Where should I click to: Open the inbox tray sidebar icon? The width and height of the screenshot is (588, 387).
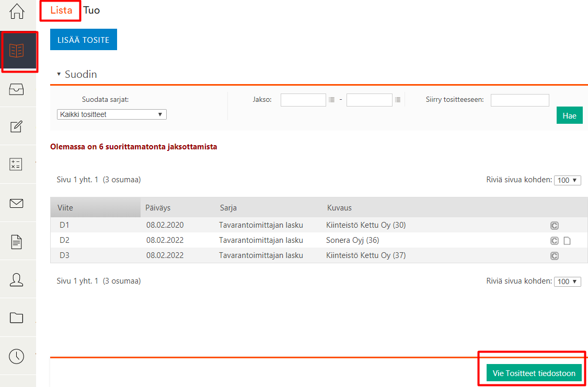17,89
